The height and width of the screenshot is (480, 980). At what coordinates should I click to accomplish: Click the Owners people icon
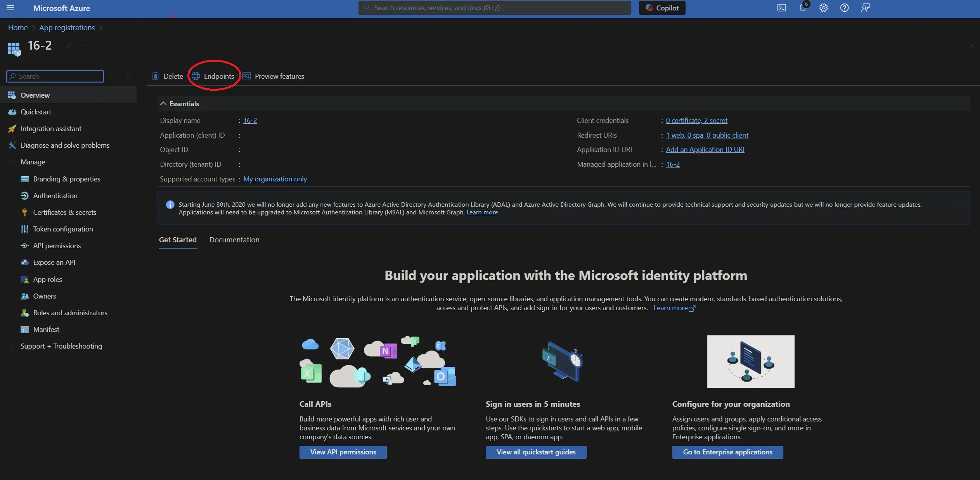tap(24, 296)
